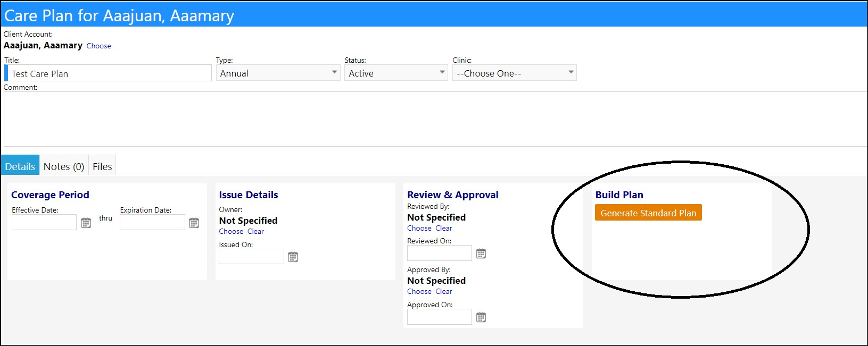Open the Issued On calendar picker

(293, 257)
